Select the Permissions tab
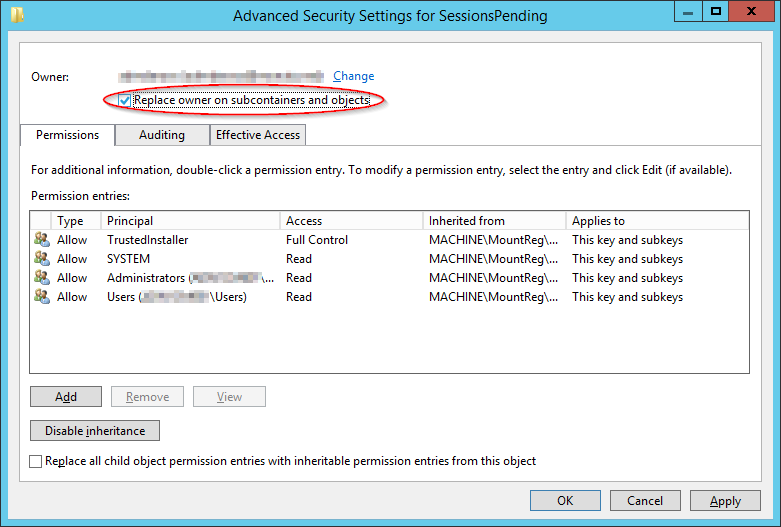This screenshot has width=781, height=527. [x=67, y=135]
